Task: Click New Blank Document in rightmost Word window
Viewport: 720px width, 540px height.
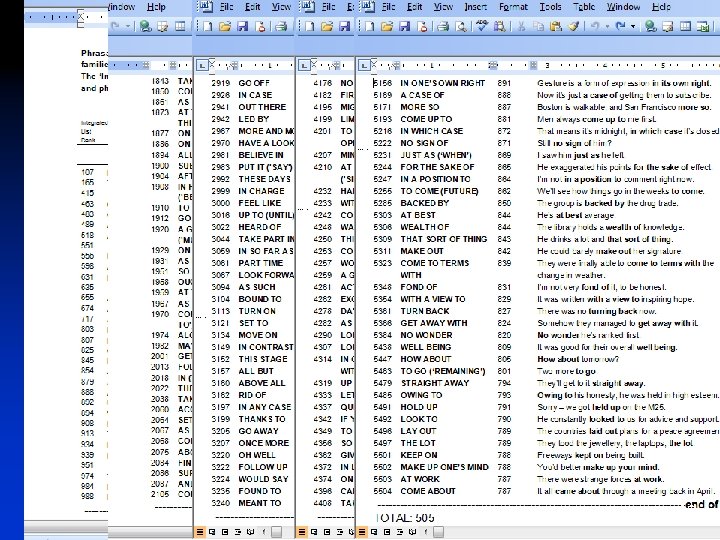Action: [x=369, y=27]
